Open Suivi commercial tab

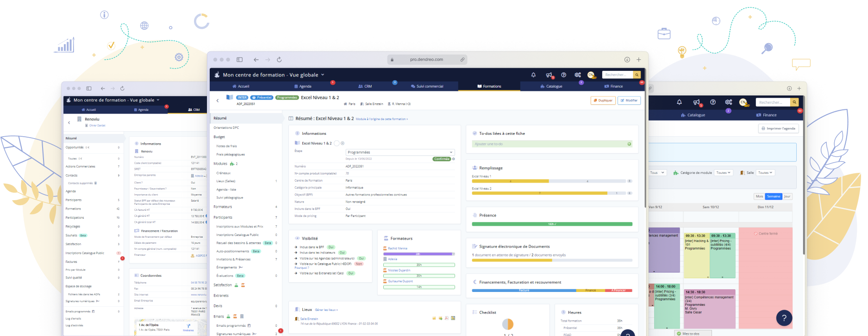427,86
